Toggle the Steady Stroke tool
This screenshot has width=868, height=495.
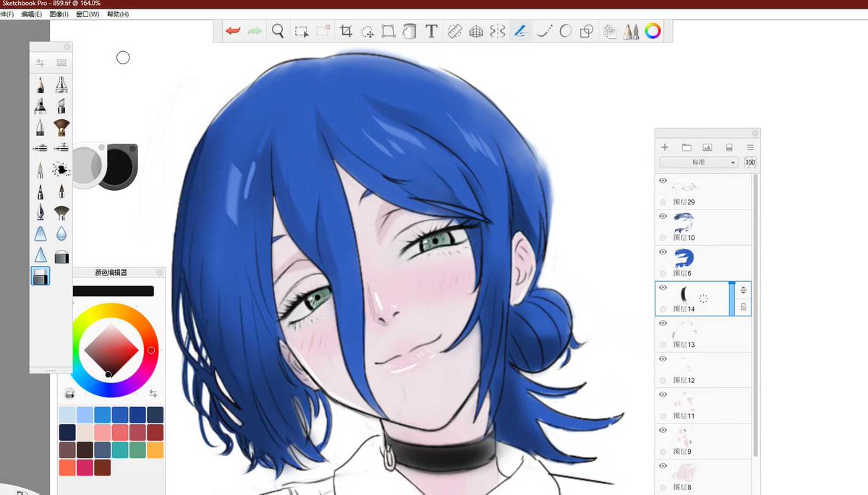(520, 31)
